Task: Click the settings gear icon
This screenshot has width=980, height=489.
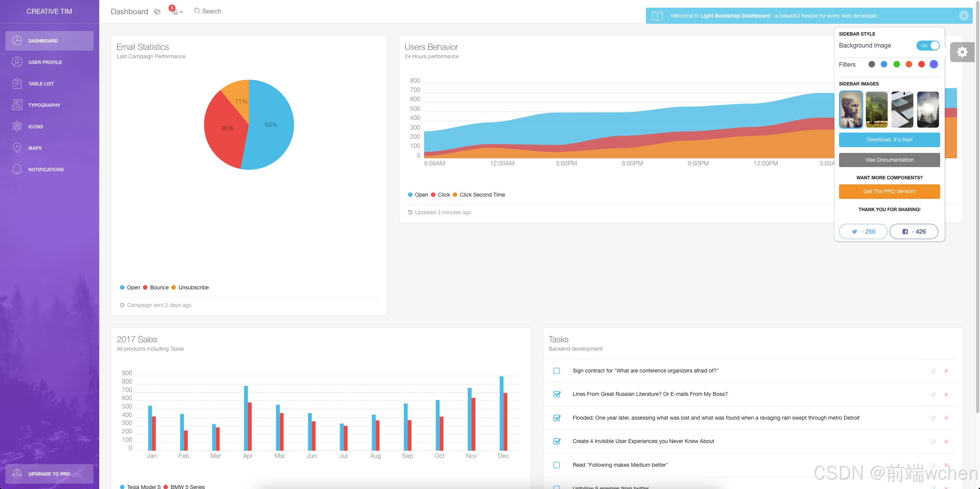Action: pyautogui.click(x=962, y=52)
